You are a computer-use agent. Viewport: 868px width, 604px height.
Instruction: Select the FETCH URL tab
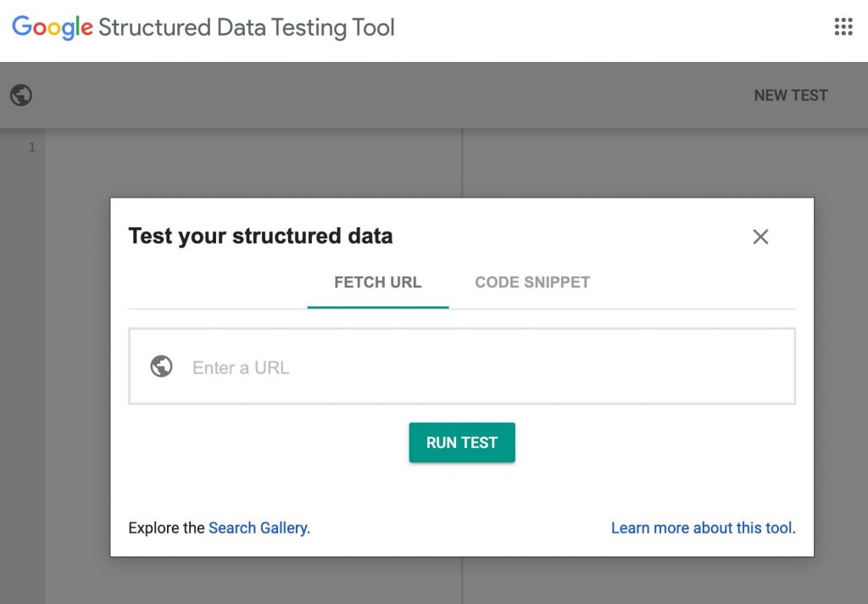[376, 282]
